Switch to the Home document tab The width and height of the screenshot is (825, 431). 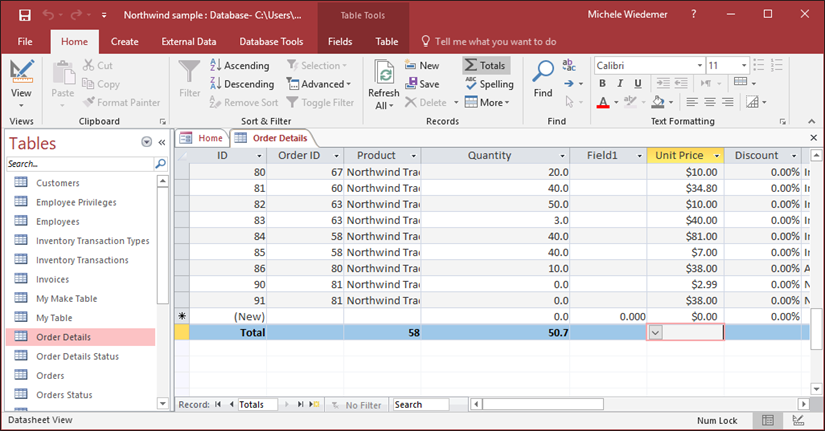click(202, 138)
